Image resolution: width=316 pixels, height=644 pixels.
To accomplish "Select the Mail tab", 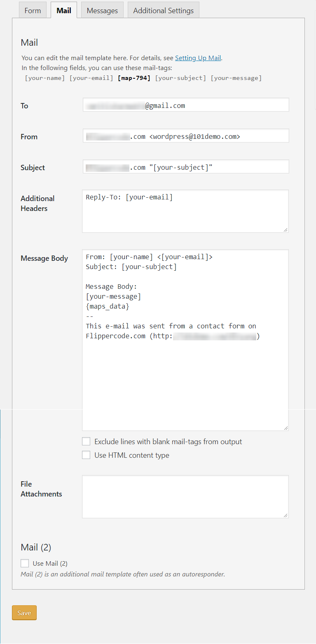I will click(x=64, y=10).
